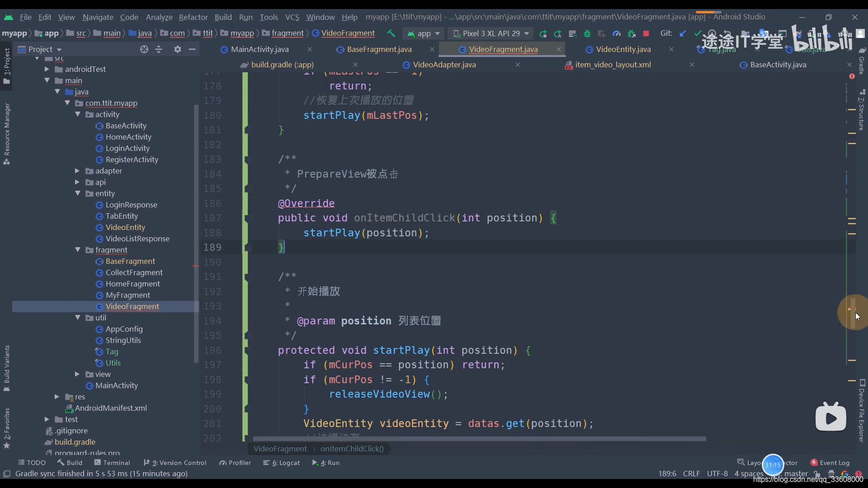Toggle code fold at line 183
868x488 pixels.
pyautogui.click(x=248, y=160)
